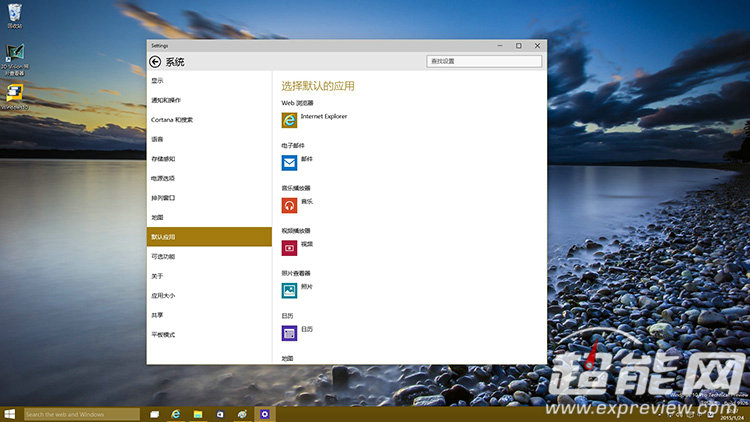Click the purple 日历 calendar icon

click(x=289, y=333)
